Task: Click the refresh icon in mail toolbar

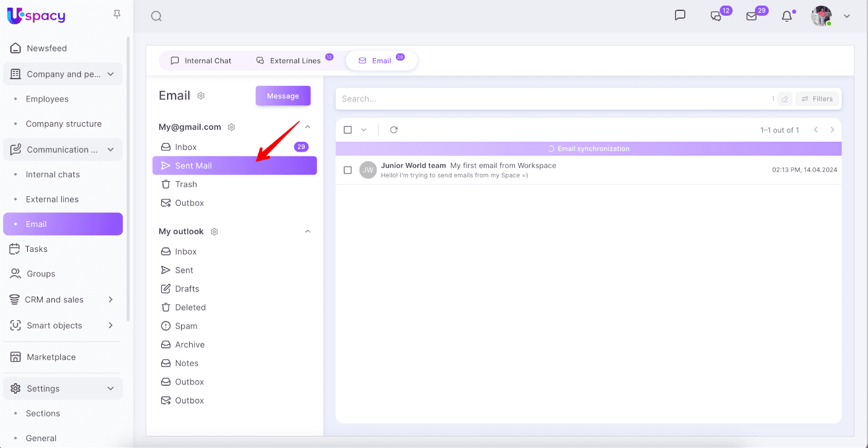Action: 394,130
